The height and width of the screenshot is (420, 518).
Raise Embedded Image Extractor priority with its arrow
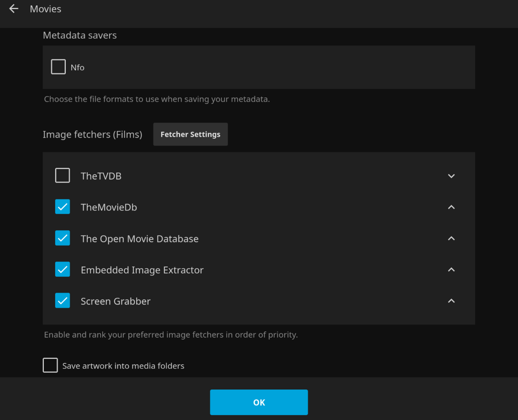point(451,270)
